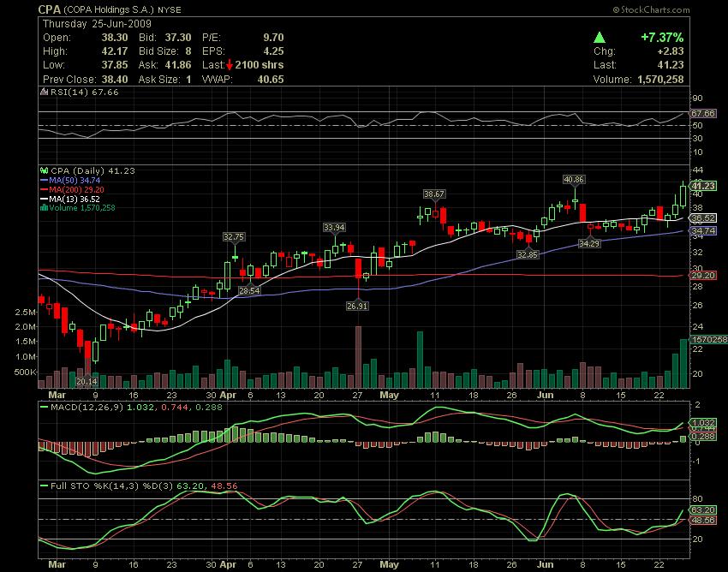
Task: Click the P/E value 9.70
Action: (x=273, y=38)
